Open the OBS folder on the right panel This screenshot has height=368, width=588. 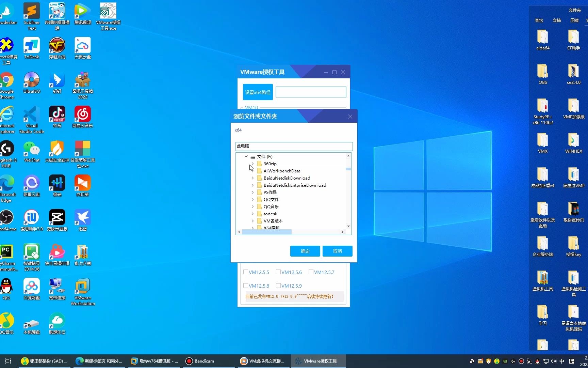(x=542, y=72)
